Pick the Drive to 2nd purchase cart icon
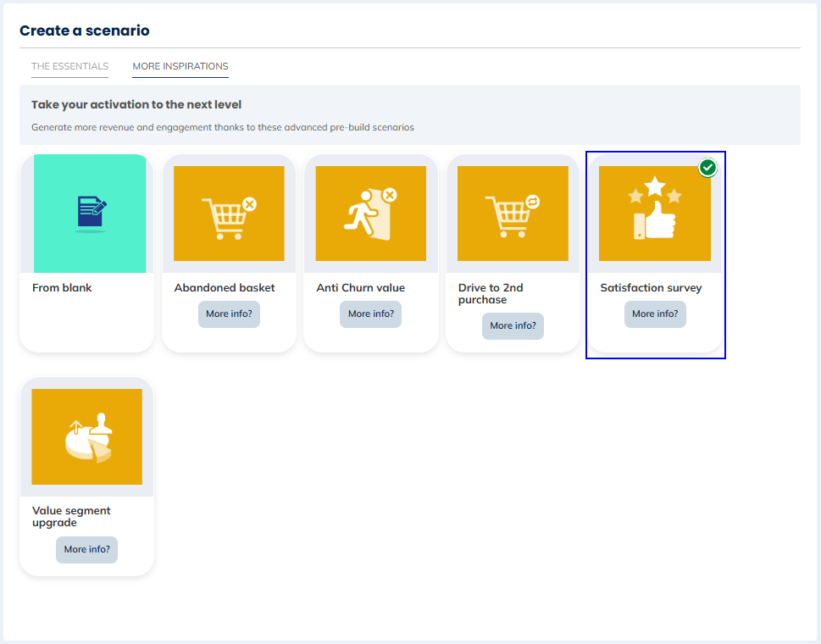This screenshot has width=821, height=644. click(x=513, y=214)
